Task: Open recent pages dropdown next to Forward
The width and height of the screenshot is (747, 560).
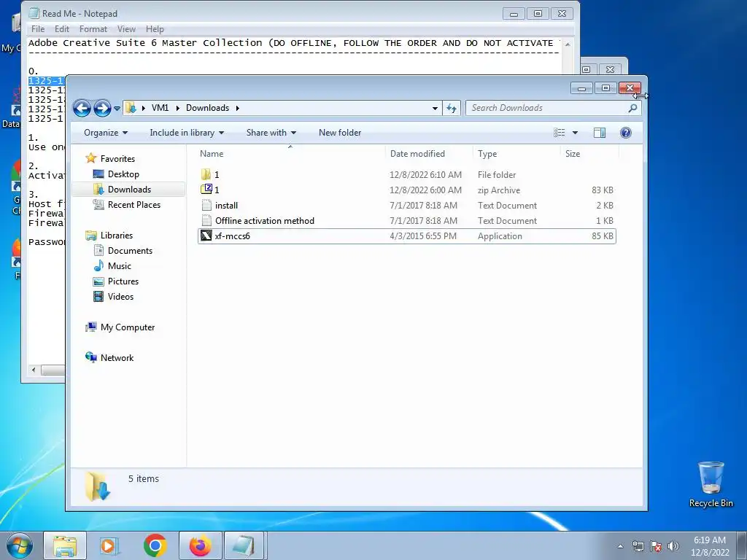Action: pos(117,109)
